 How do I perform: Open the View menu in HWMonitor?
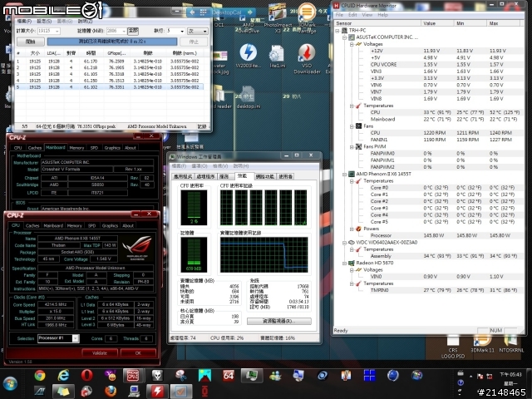[367, 15]
